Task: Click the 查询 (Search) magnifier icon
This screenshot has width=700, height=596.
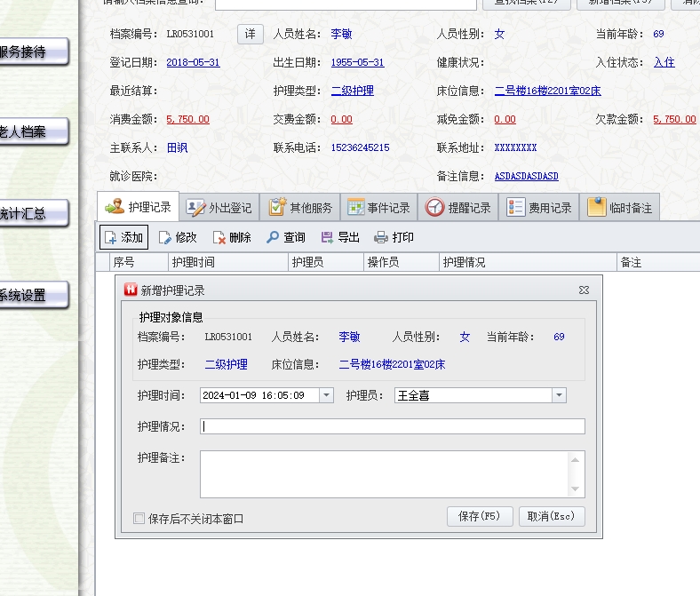Action: (x=273, y=238)
